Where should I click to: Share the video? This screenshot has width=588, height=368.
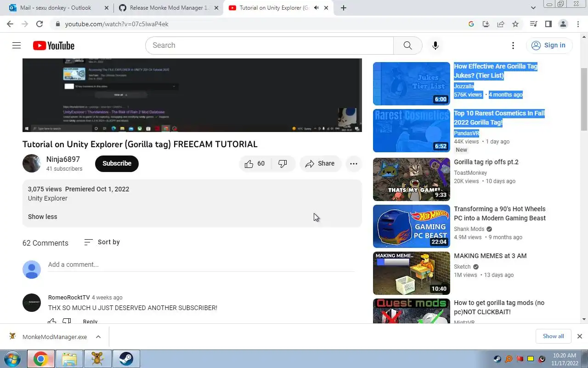click(320, 163)
